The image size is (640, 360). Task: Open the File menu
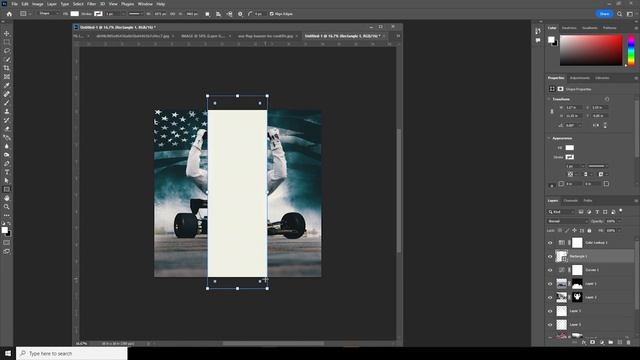click(x=14, y=4)
